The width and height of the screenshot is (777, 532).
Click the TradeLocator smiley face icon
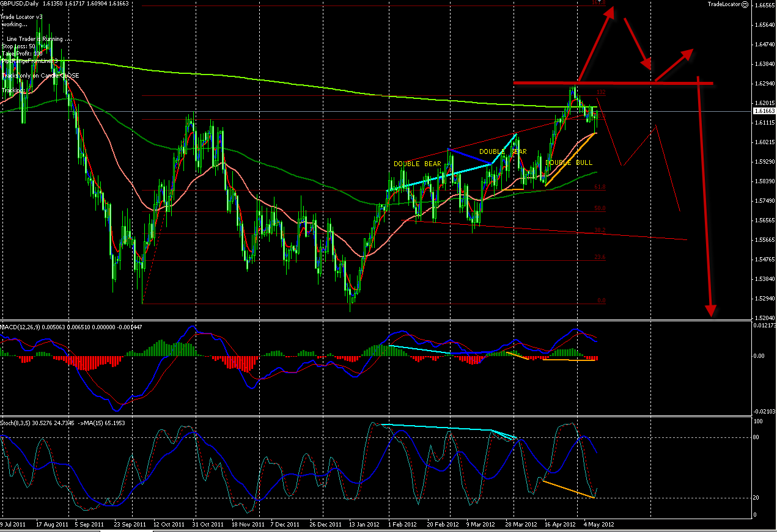click(x=744, y=4)
